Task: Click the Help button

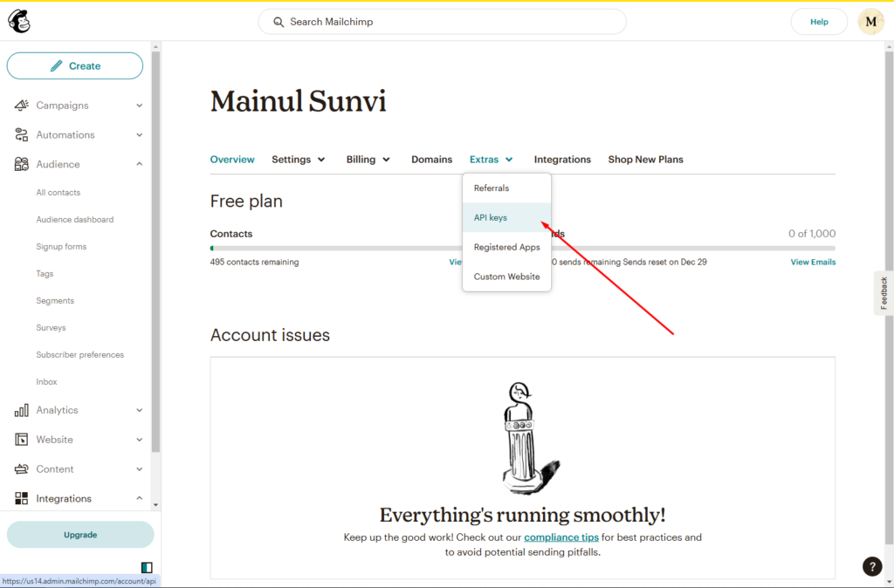Action: [x=819, y=22]
